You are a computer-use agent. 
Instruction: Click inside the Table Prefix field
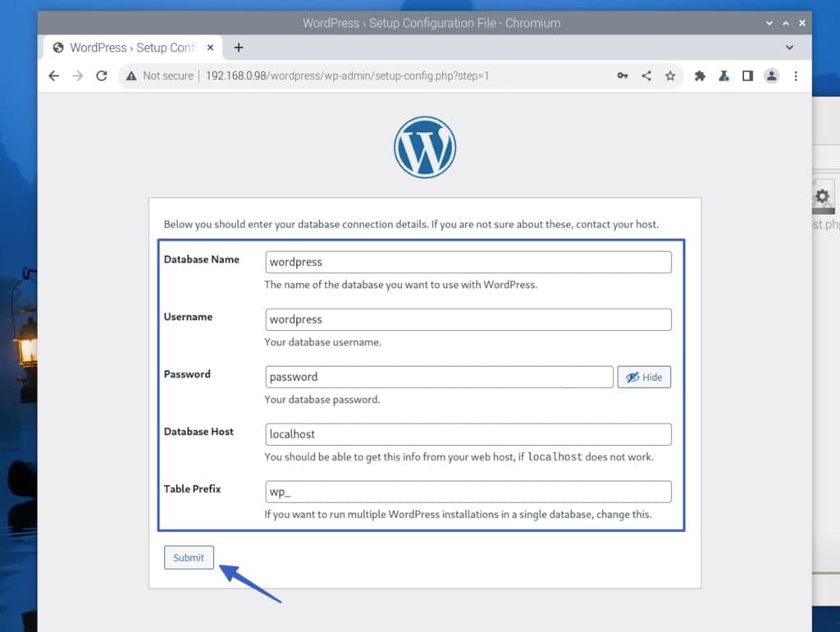pyautogui.click(x=468, y=492)
